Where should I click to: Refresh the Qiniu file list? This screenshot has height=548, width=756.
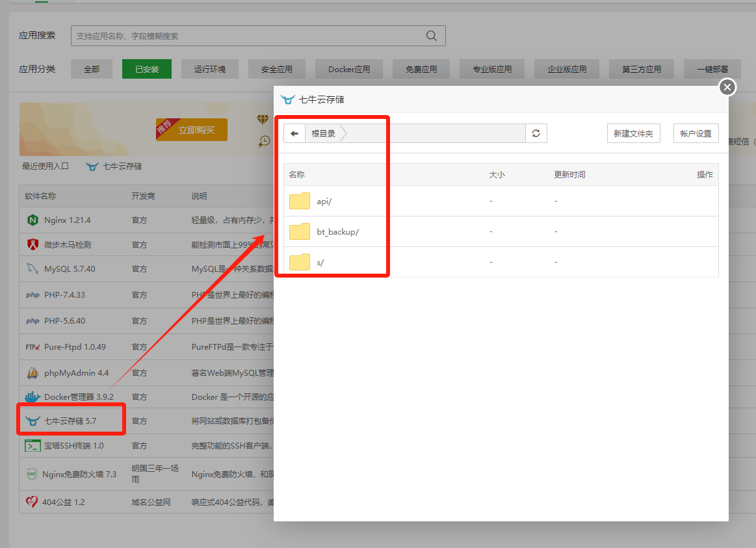coord(536,133)
